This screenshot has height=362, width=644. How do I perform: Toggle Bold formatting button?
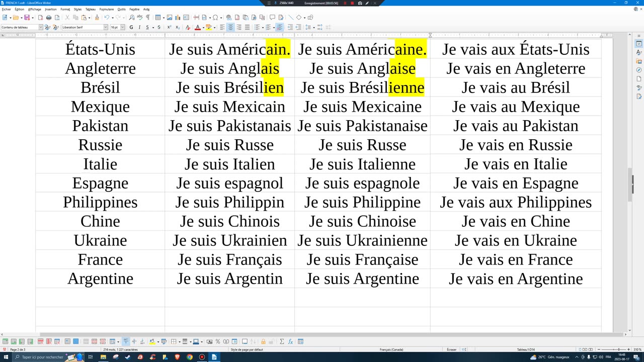click(131, 27)
